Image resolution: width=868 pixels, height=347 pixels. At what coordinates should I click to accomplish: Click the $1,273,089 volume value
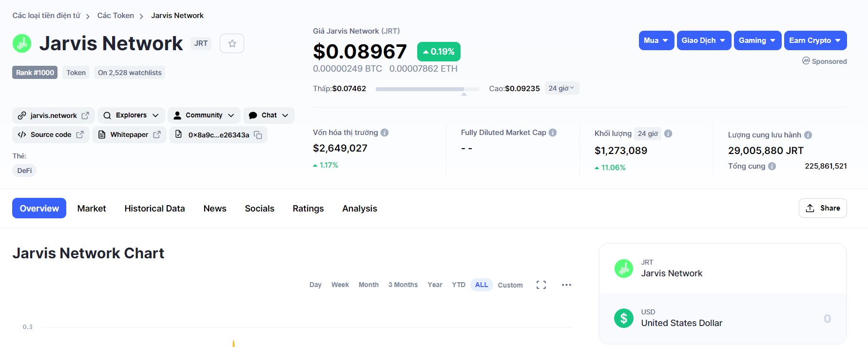point(621,151)
